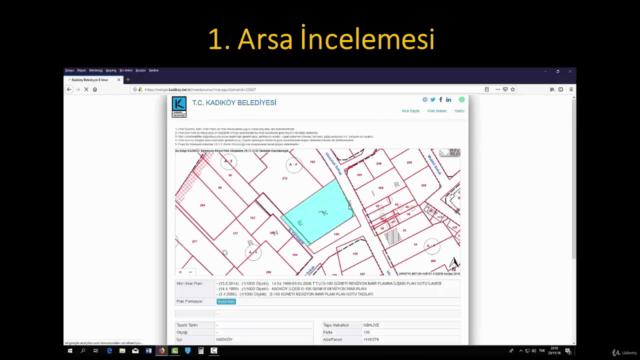This screenshot has height=360, width=640.
Task: Click the green circle icon in page header
Action: [x=462, y=100]
